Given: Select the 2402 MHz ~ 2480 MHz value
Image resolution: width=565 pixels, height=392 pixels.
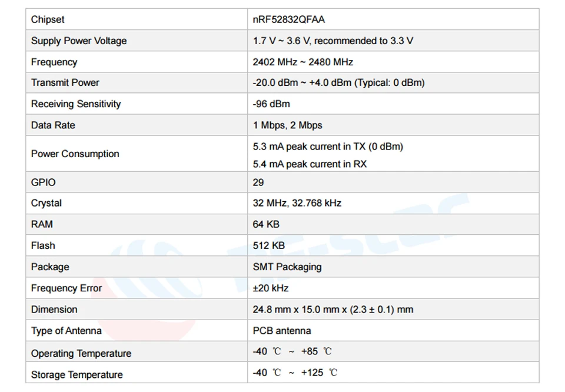Looking at the screenshot, I should click(x=303, y=62).
